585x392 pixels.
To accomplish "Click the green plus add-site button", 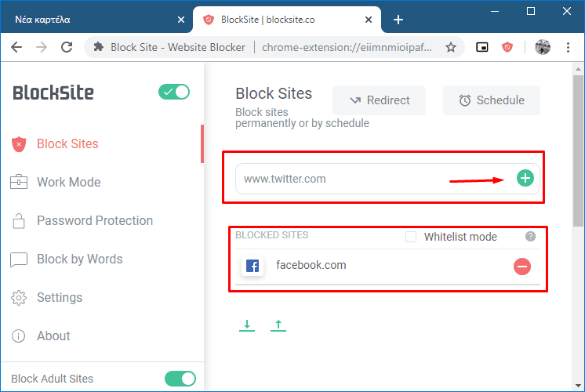I will click(x=525, y=178).
